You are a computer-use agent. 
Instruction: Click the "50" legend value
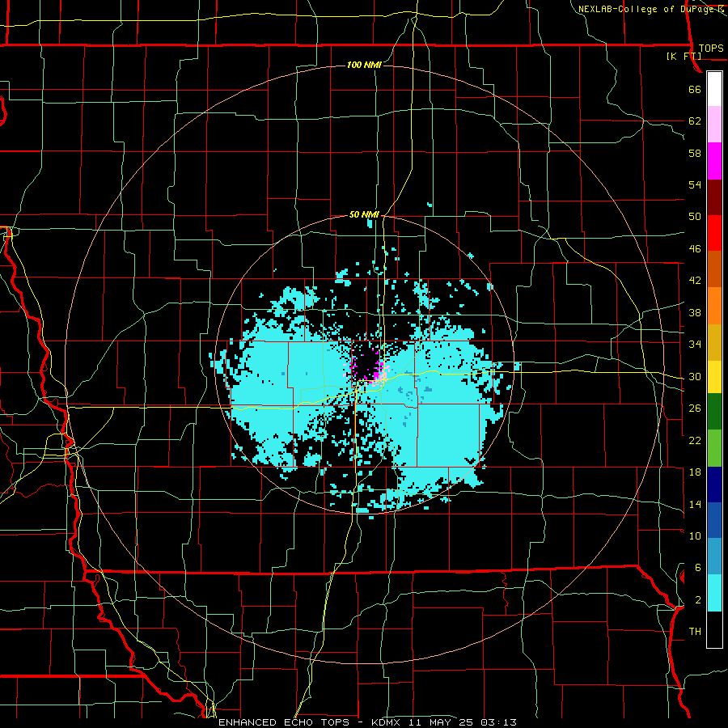[695, 217]
